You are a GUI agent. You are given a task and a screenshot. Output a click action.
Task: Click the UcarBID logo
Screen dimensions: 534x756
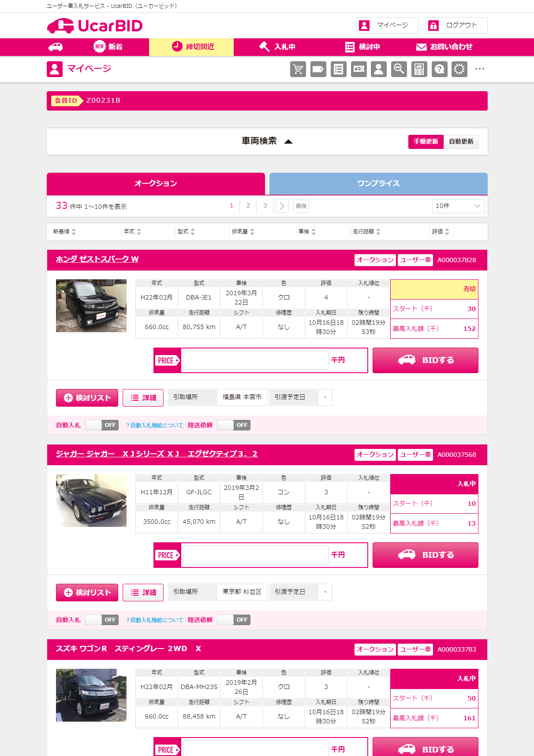(95, 26)
